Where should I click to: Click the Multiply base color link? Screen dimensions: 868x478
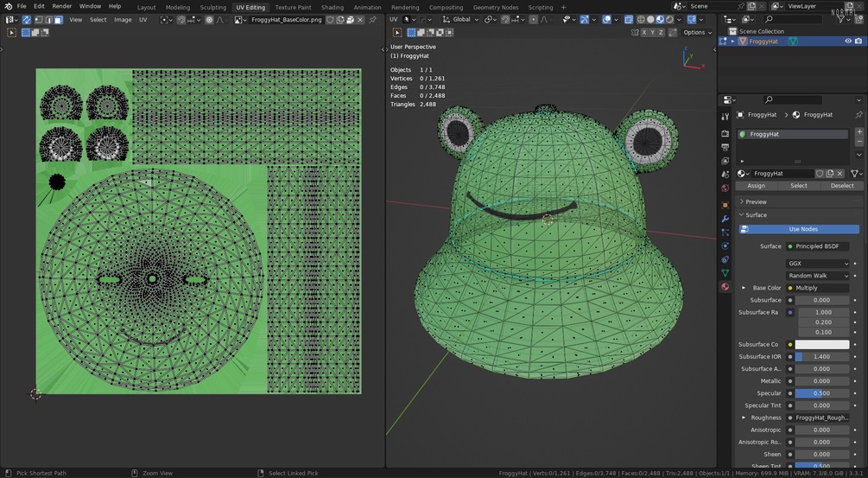point(818,288)
